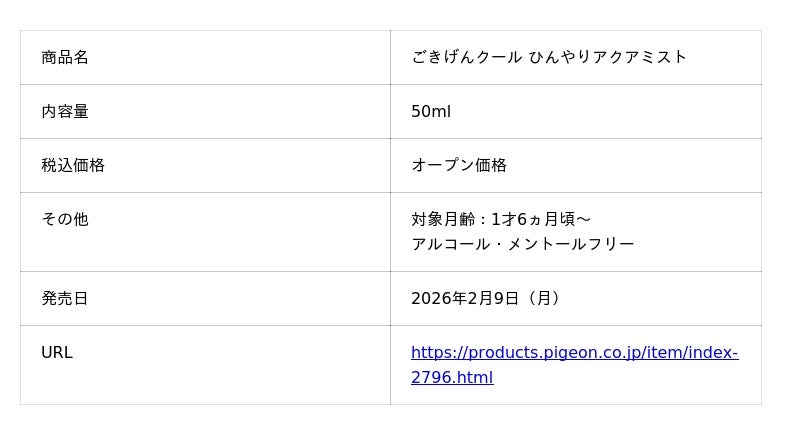800x435 pixels.
Task: Click the "2796.html" link text
Action: click(x=452, y=377)
